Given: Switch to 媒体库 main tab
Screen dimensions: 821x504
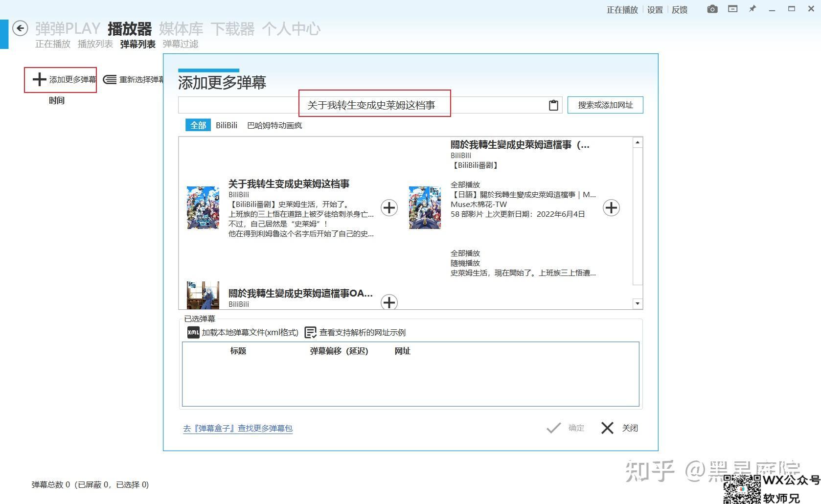Looking at the screenshot, I should (x=181, y=29).
